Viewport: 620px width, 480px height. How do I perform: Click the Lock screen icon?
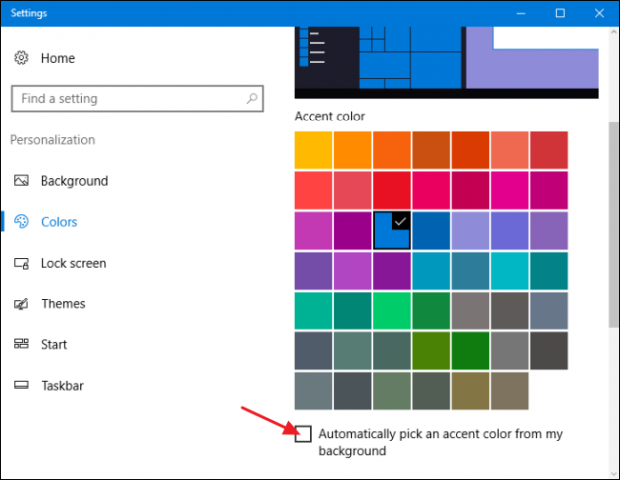click(21, 263)
